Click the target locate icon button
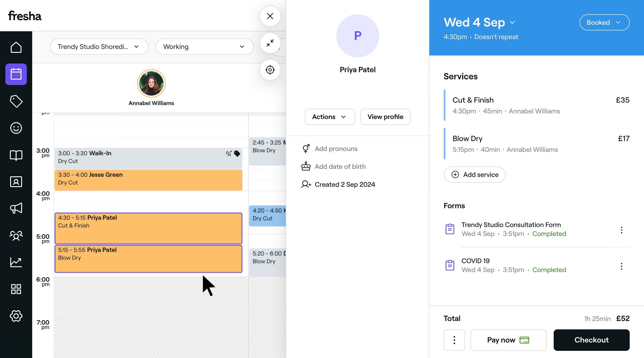The height and width of the screenshot is (358, 644). [x=270, y=70]
